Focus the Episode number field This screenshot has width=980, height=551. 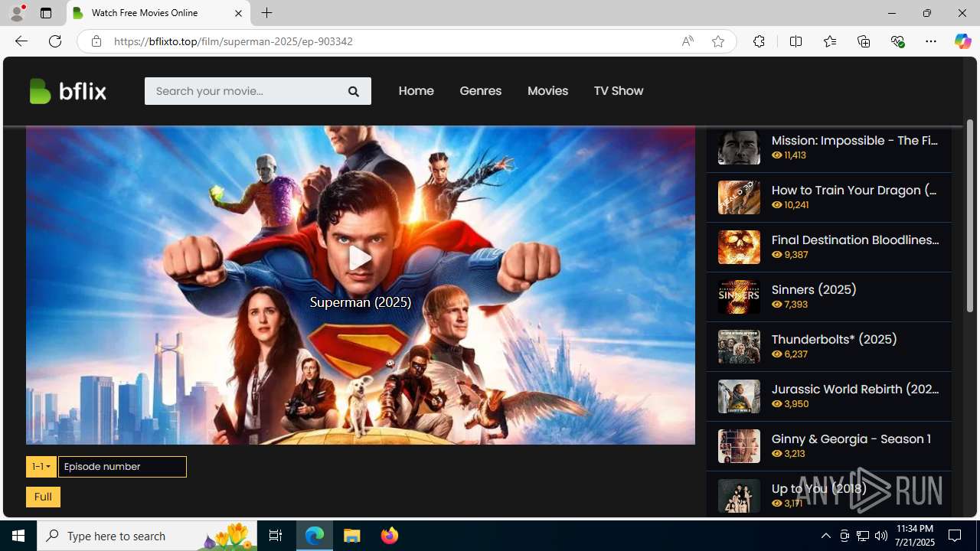click(x=122, y=467)
